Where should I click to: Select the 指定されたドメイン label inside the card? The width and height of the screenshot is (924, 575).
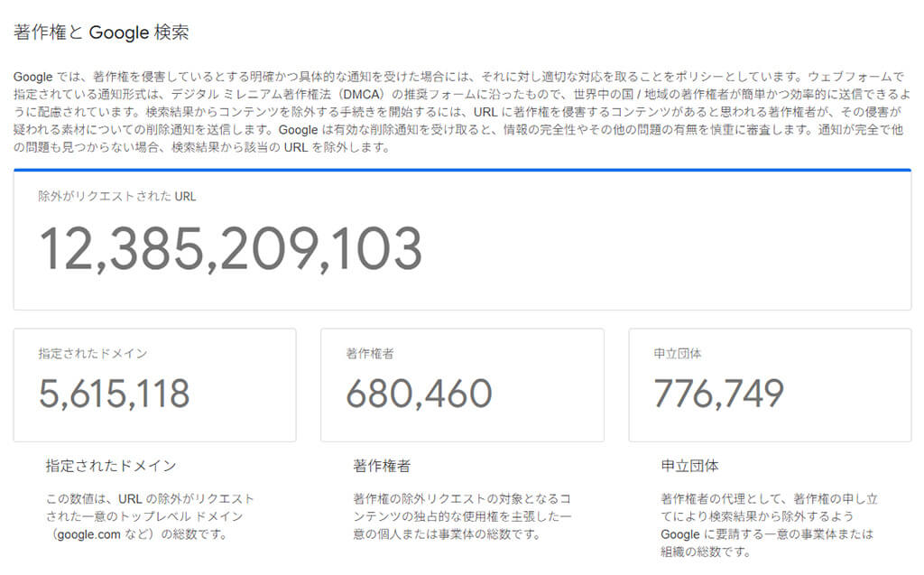(92, 354)
